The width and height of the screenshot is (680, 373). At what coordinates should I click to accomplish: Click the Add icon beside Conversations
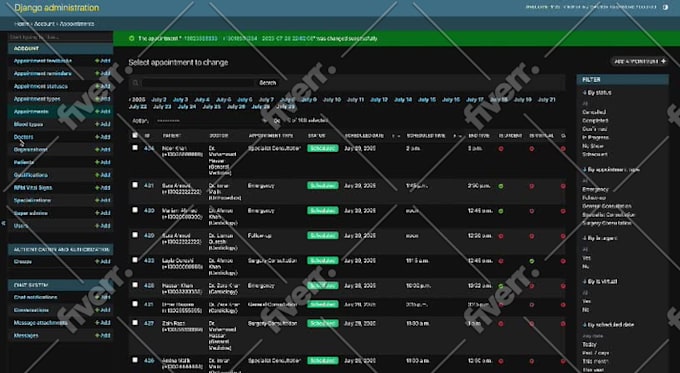point(103,310)
